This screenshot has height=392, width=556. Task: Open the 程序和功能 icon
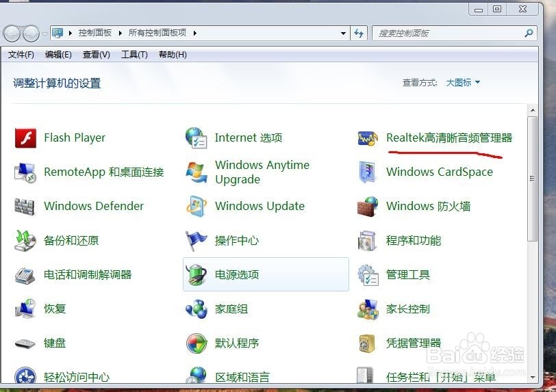pos(366,241)
